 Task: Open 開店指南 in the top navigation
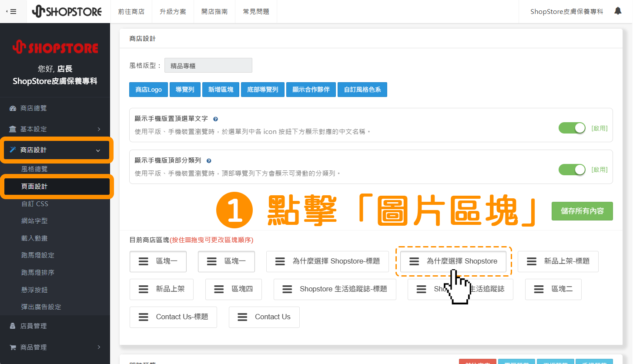[x=214, y=12]
